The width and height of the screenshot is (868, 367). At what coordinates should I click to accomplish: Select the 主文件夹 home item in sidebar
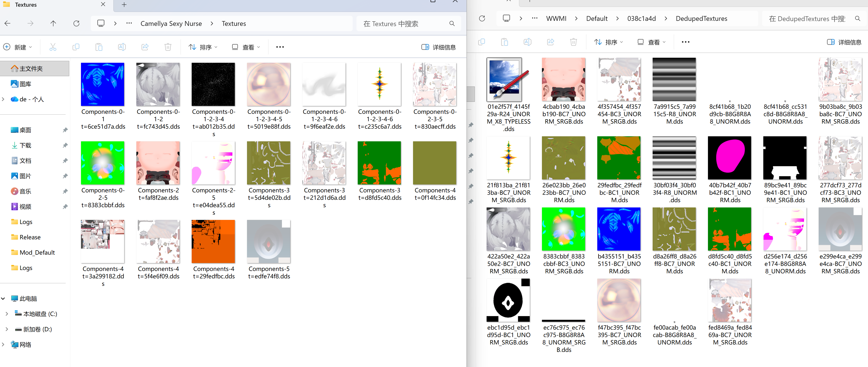click(31, 69)
